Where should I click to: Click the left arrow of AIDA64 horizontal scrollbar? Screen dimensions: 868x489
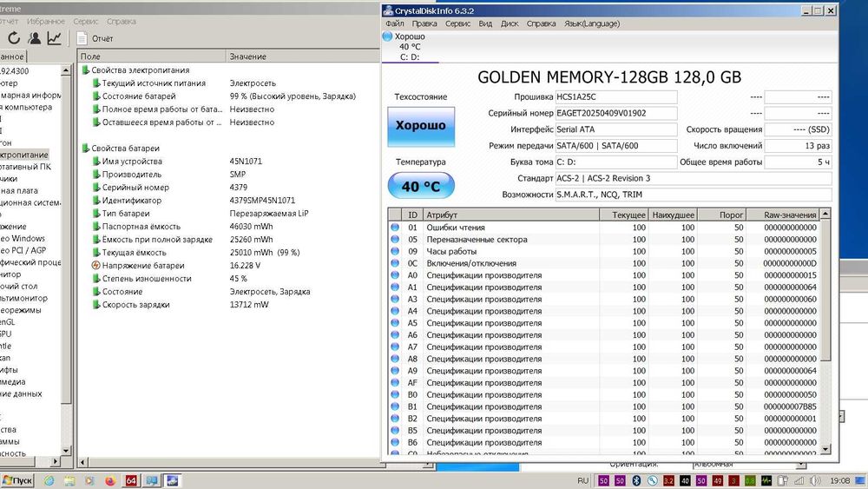pos(82,462)
